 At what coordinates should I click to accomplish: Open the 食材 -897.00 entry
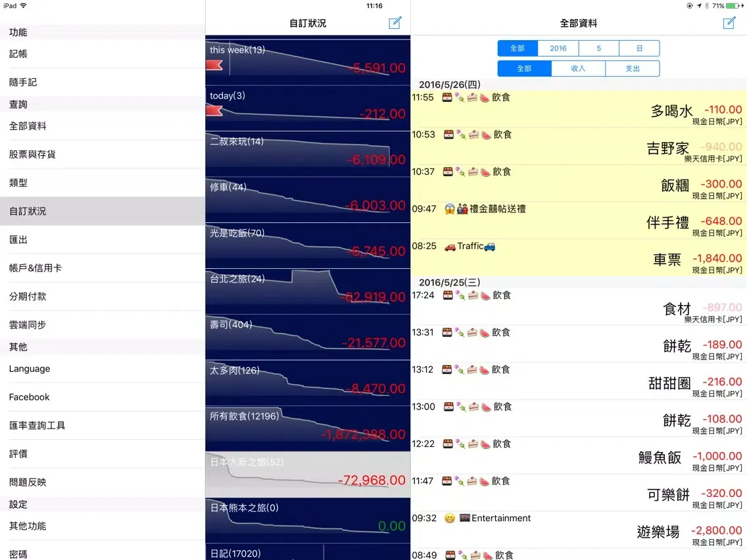coord(579,307)
